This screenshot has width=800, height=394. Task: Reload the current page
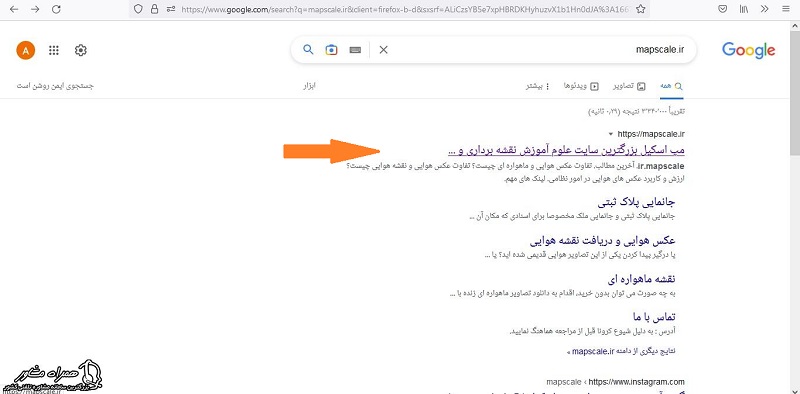tap(57, 9)
